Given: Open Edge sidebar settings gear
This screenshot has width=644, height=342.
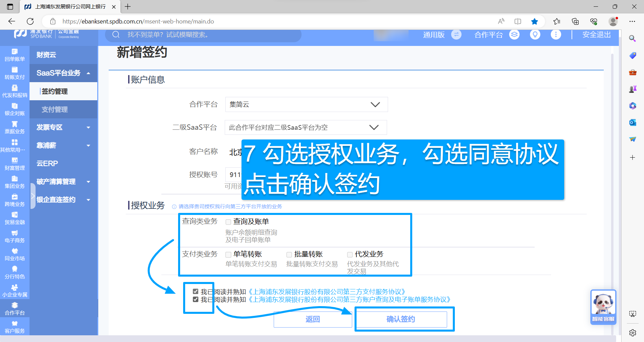Looking at the screenshot, I should (x=633, y=333).
